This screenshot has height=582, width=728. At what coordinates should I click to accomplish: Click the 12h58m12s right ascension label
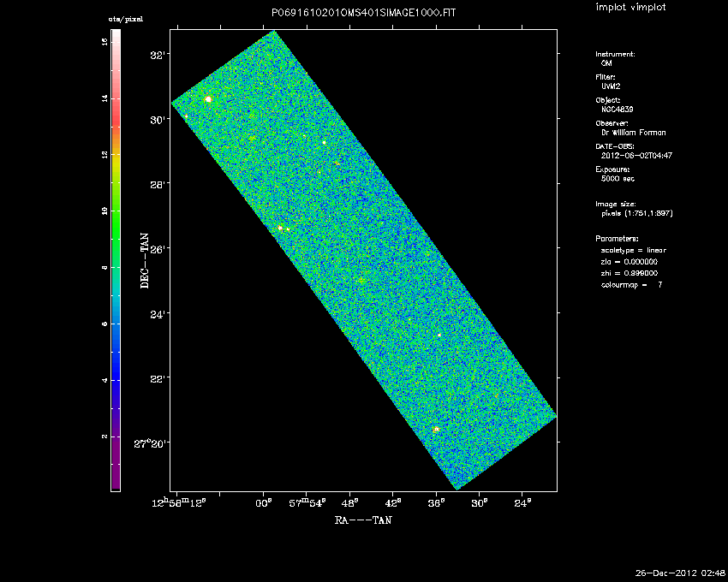coord(179,502)
